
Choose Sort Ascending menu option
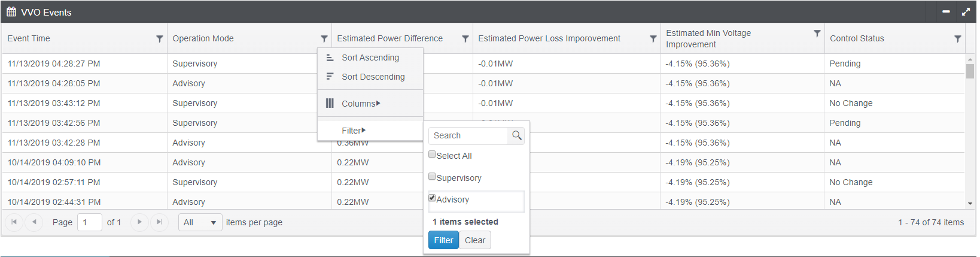click(x=370, y=58)
